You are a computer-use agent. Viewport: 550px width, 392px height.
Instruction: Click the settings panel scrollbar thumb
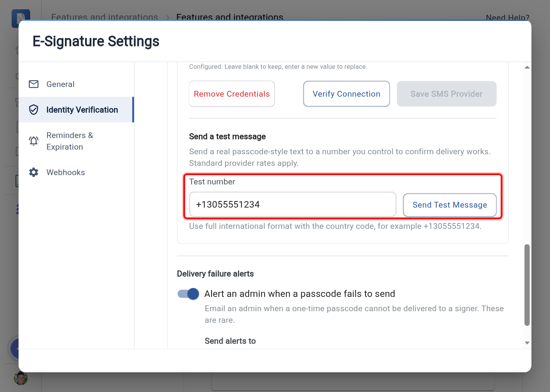527,285
